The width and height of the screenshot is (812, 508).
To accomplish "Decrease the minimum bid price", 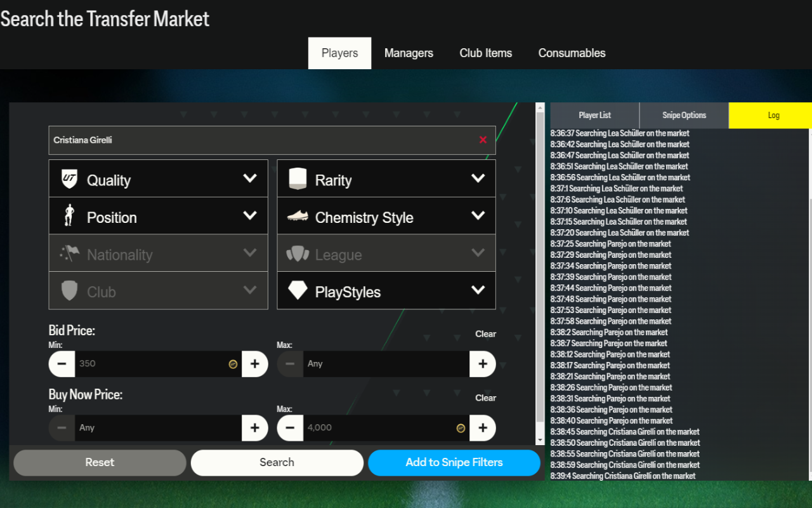I will click(62, 364).
